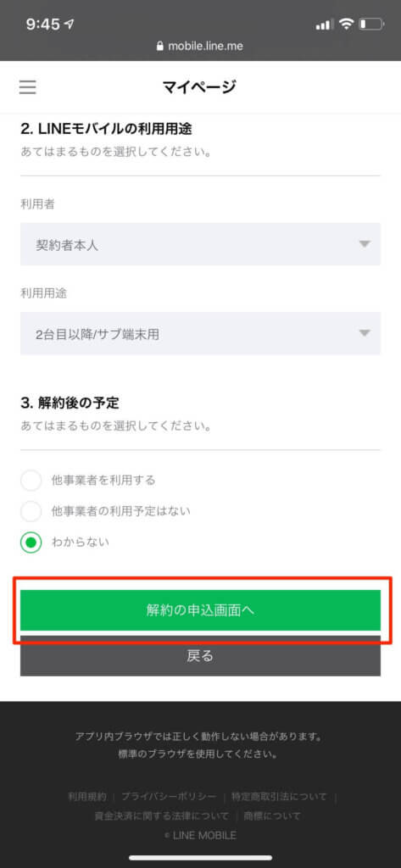Select the わからない radio button
Screen dimensions: 401x868
(31, 542)
